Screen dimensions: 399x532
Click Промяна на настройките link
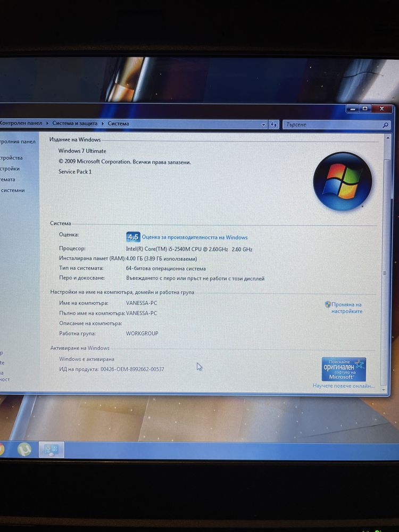click(347, 307)
